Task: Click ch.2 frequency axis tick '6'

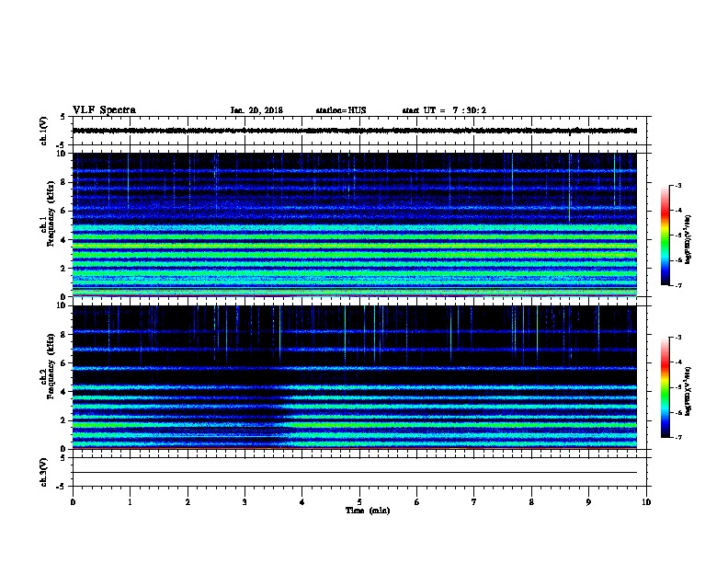Action: click(x=63, y=363)
